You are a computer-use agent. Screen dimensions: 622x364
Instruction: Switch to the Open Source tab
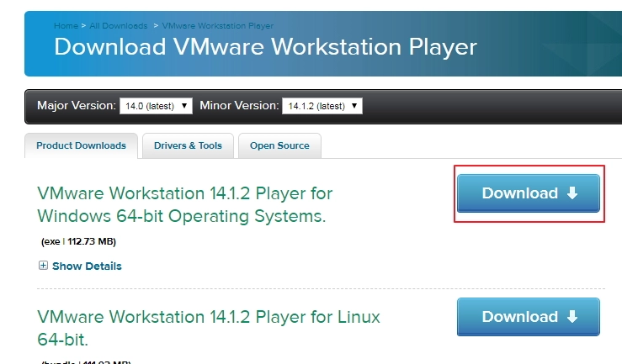point(279,145)
